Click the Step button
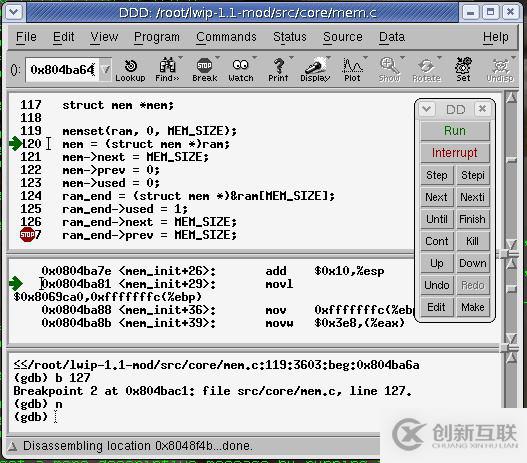The image size is (527, 463). click(437, 175)
